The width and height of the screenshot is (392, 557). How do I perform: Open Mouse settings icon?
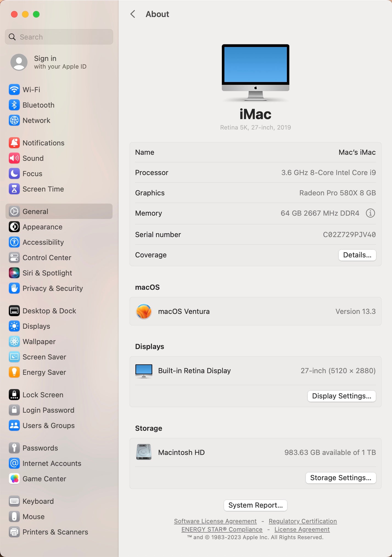[x=14, y=516]
